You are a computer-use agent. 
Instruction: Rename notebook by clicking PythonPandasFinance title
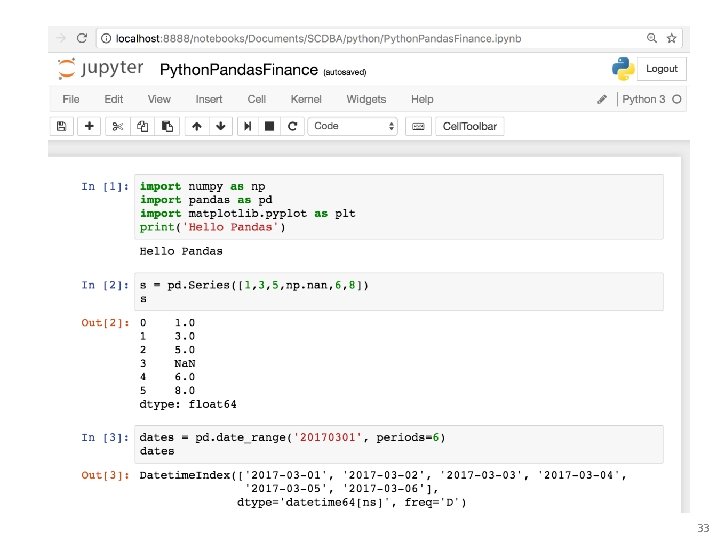(239, 70)
